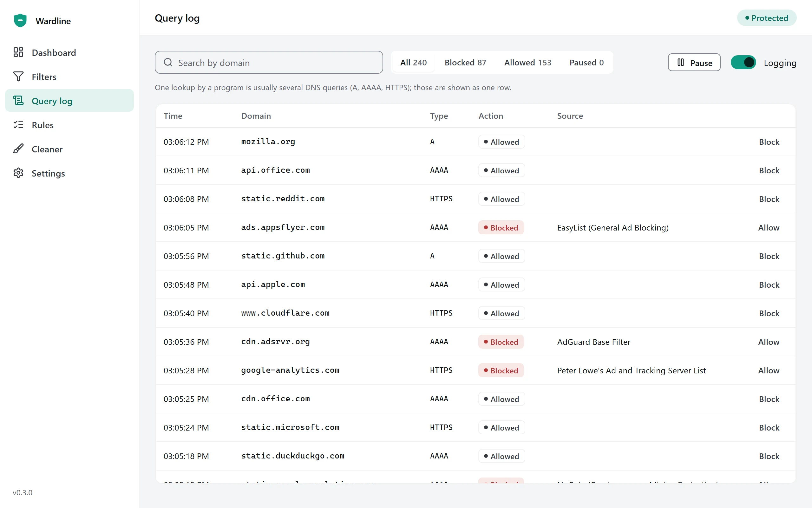Click the Settings gear icon

(x=18, y=173)
